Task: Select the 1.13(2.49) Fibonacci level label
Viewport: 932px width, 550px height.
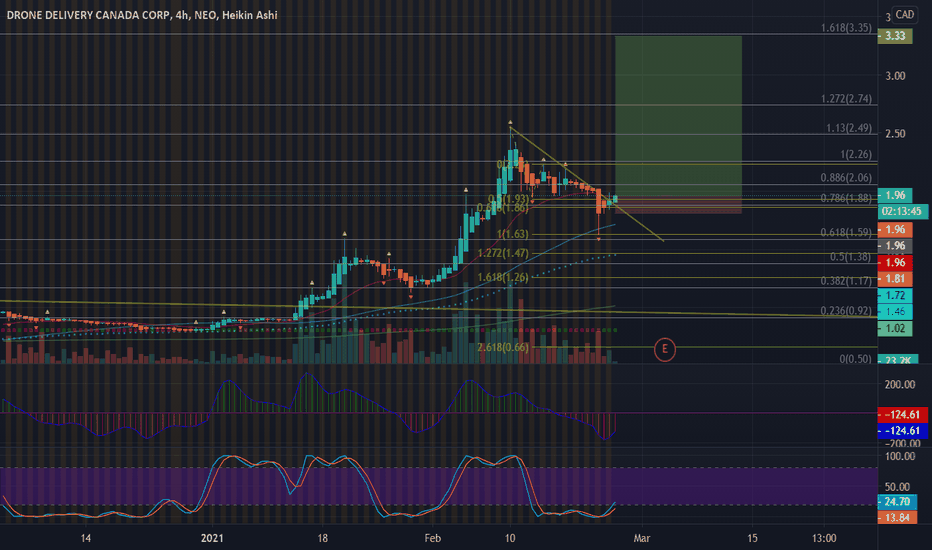Action: (x=849, y=128)
